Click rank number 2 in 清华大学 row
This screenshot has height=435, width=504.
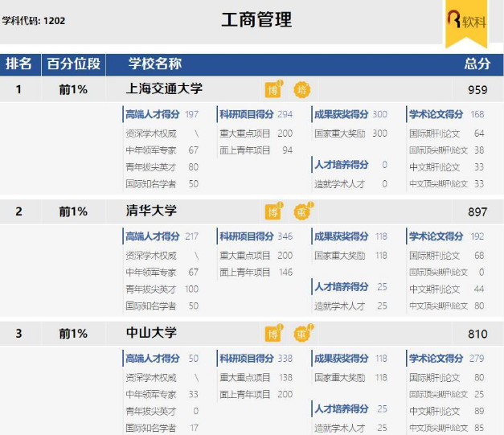point(18,211)
